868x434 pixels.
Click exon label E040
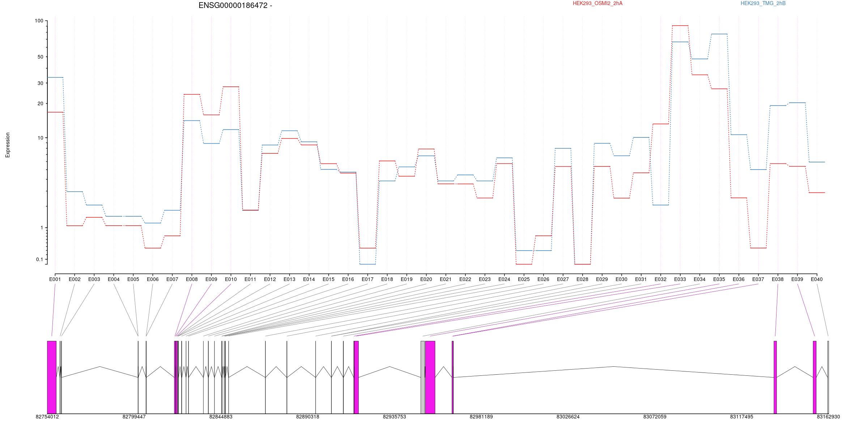pos(817,279)
